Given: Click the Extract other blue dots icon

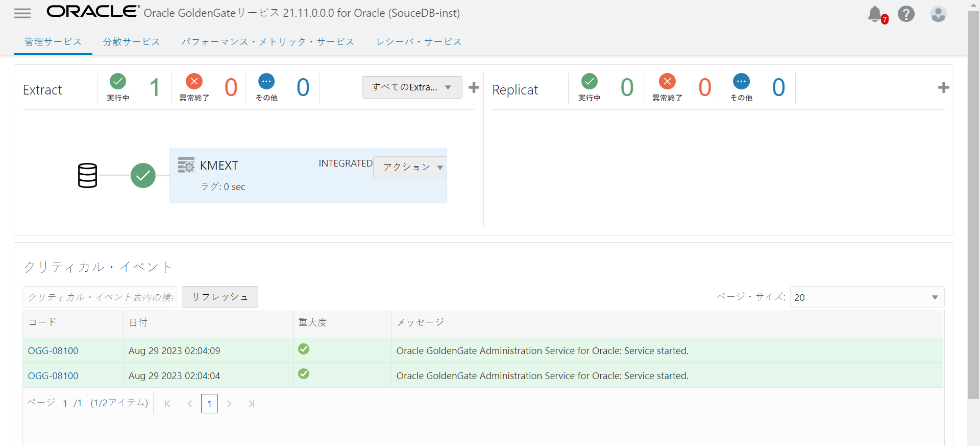Looking at the screenshot, I should coord(266,81).
